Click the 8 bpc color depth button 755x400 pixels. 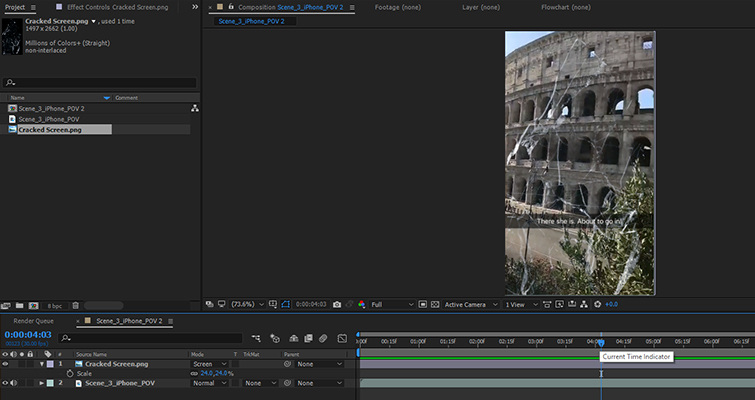55,304
